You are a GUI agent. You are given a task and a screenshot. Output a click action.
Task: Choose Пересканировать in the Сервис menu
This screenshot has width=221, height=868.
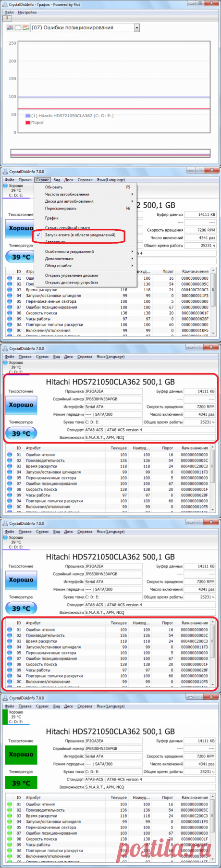[x=61, y=209]
